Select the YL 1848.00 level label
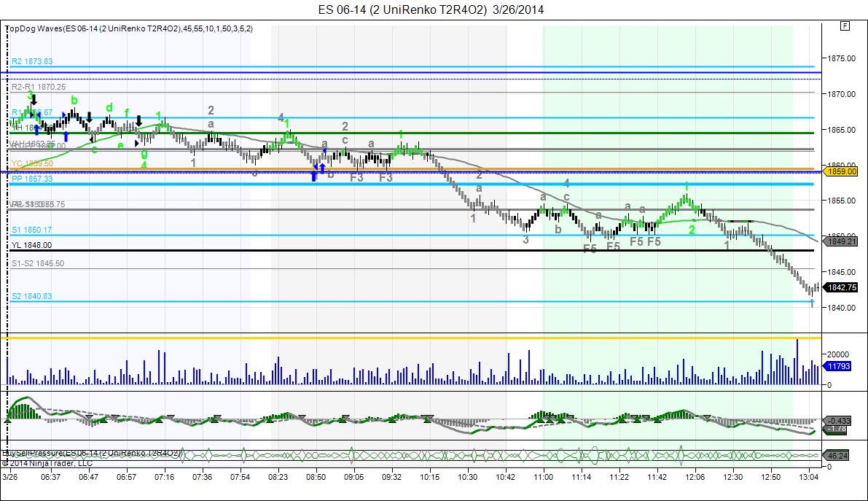The width and height of the screenshot is (868, 501). coord(31,245)
